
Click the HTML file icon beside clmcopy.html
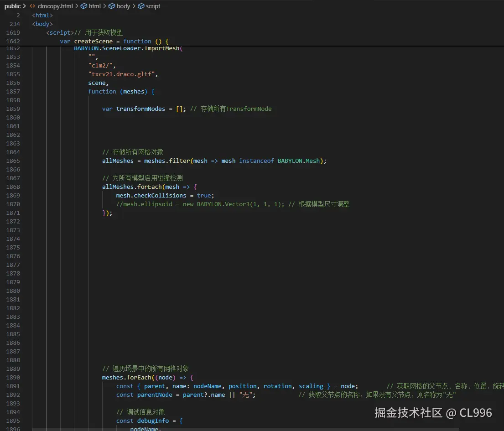coord(32,6)
